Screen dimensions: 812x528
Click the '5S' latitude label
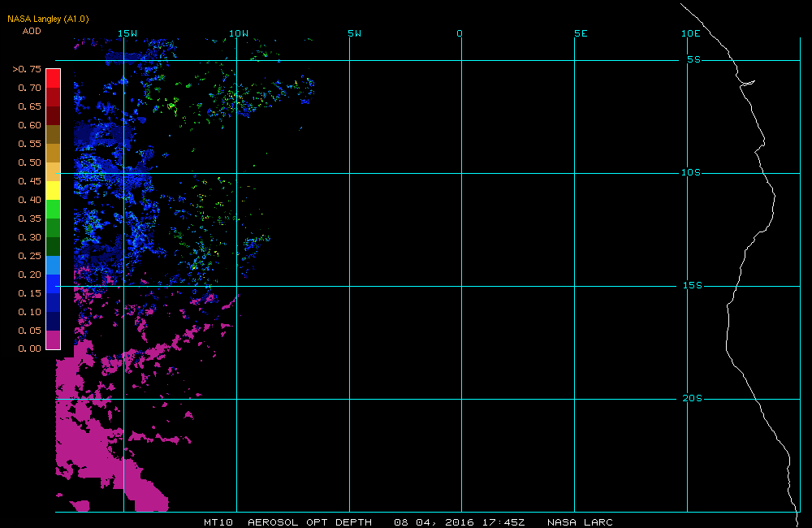point(694,59)
